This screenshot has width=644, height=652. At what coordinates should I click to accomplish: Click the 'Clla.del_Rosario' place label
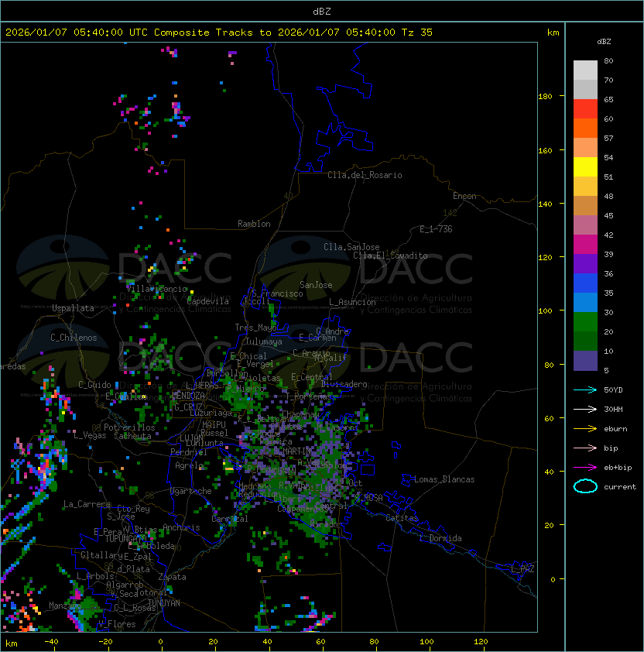pos(365,175)
